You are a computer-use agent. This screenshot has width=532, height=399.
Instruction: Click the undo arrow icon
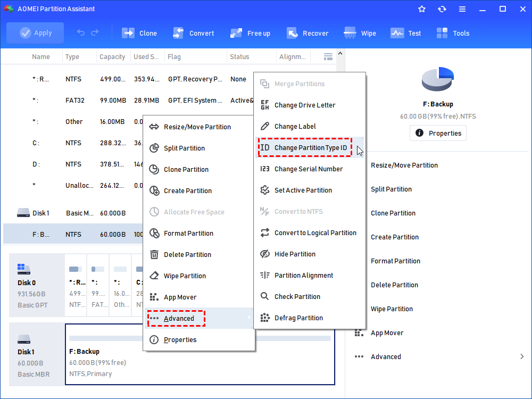(x=81, y=32)
